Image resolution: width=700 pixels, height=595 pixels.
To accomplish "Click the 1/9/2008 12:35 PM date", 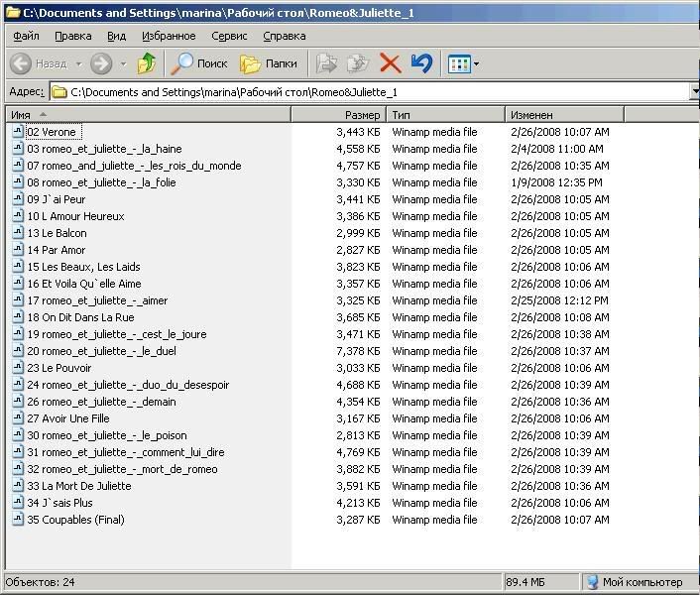I will coord(556,182).
